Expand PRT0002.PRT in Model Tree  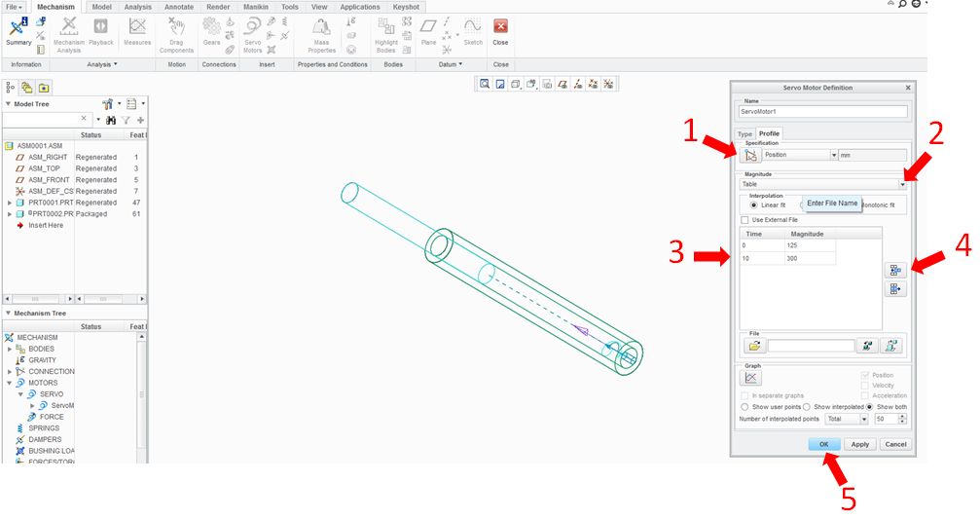(x=10, y=214)
